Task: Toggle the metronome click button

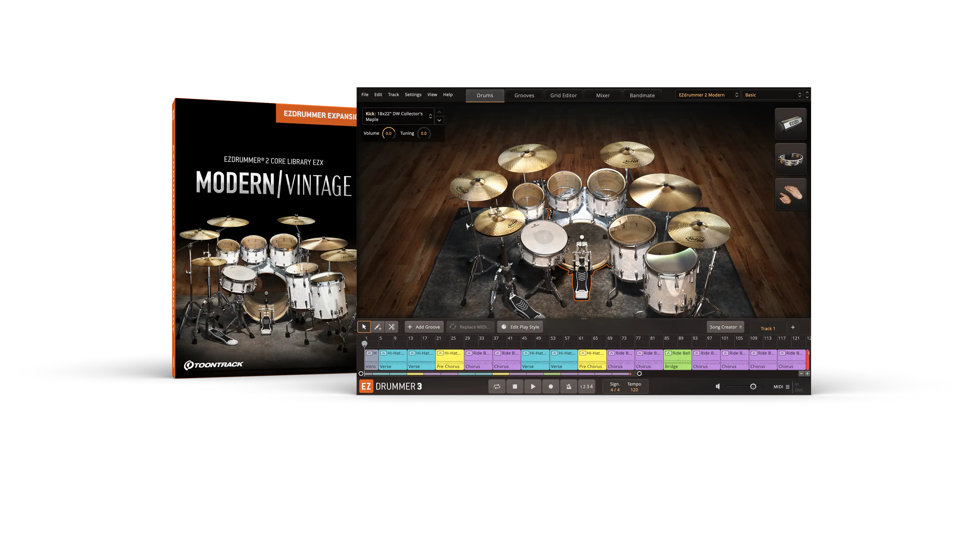Action: [568, 386]
